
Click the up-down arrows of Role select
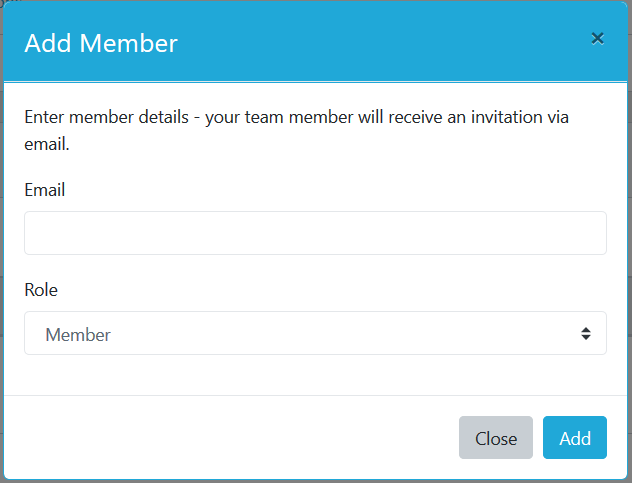click(586, 333)
